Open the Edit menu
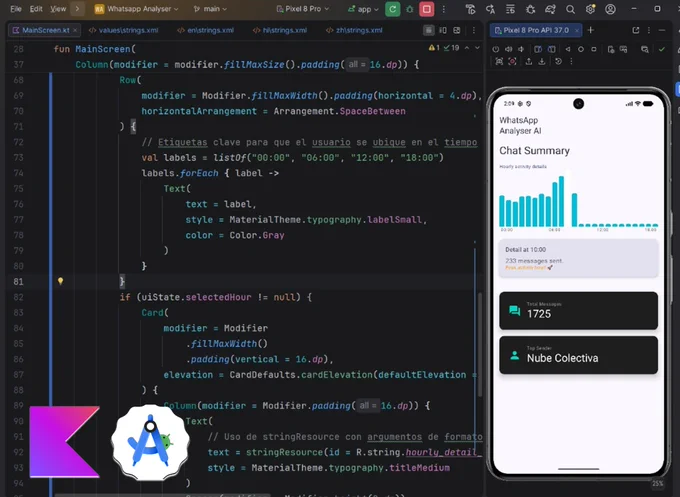 (36, 9)
